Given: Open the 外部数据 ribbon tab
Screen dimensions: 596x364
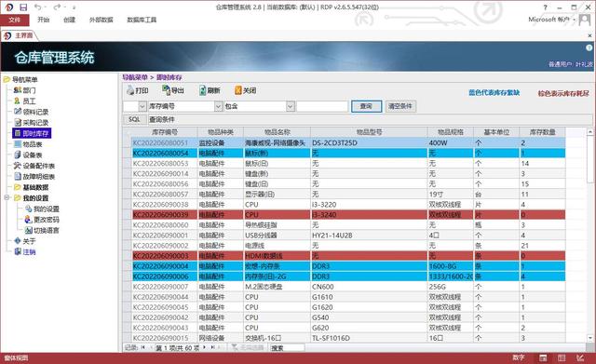Looking at the screenshot, I should click(102, 20).
